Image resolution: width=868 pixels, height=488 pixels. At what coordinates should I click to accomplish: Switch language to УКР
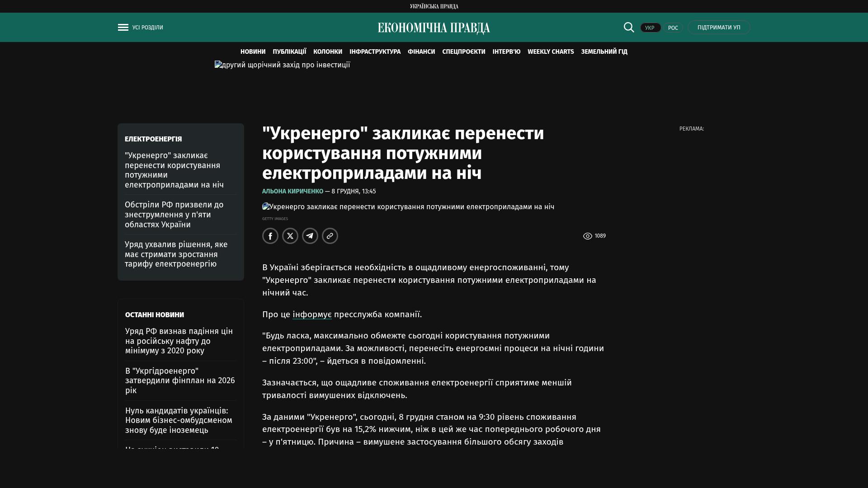pos(650,28)
